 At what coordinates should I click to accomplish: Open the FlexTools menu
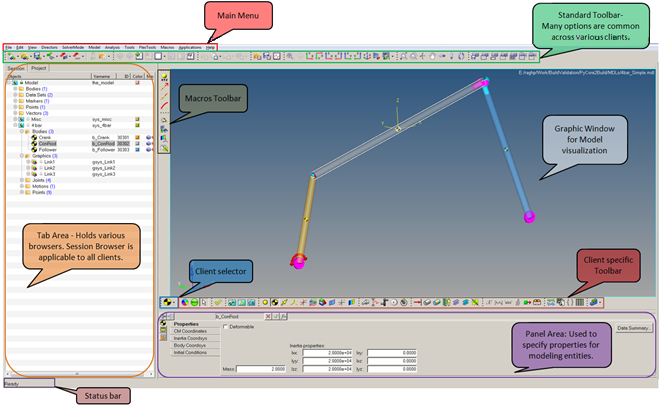click(x=147, y=48)
